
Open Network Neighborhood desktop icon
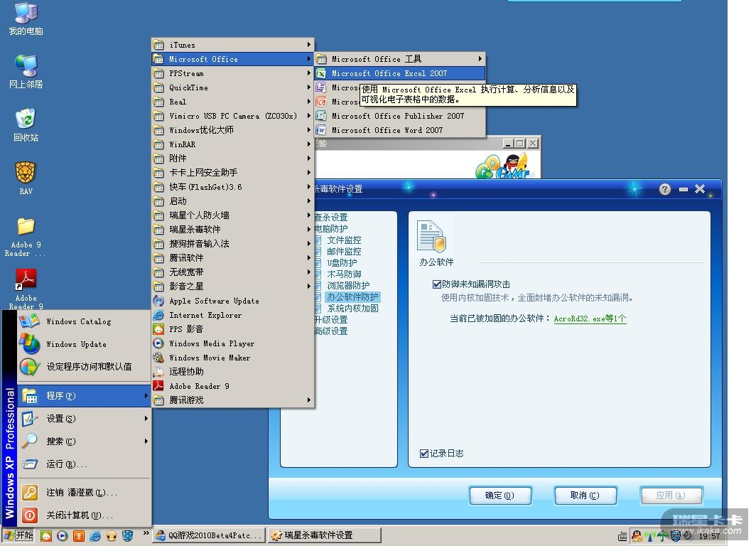[x=26, y=71]
